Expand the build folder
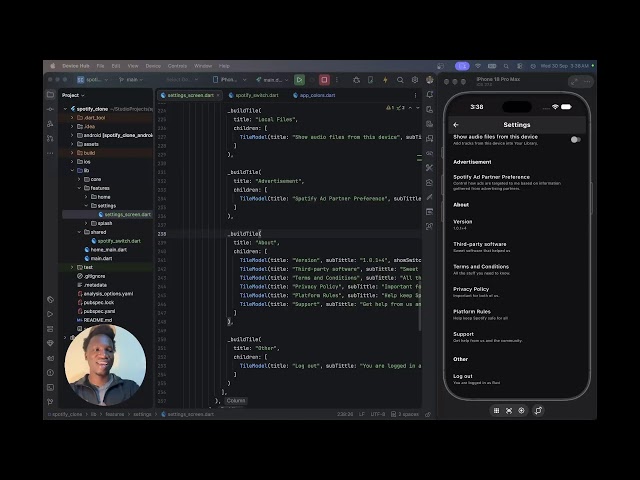Screen dimensions: 640x480 click(72, 153)
